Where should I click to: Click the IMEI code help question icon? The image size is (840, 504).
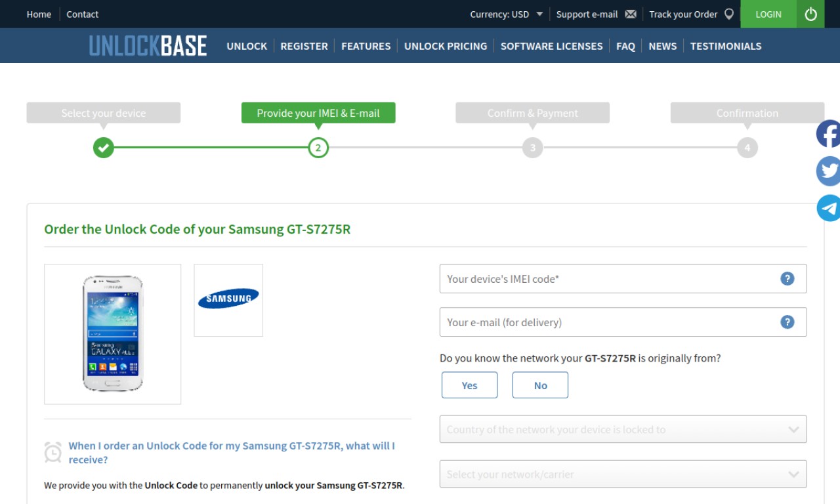(x=787, y=278)
